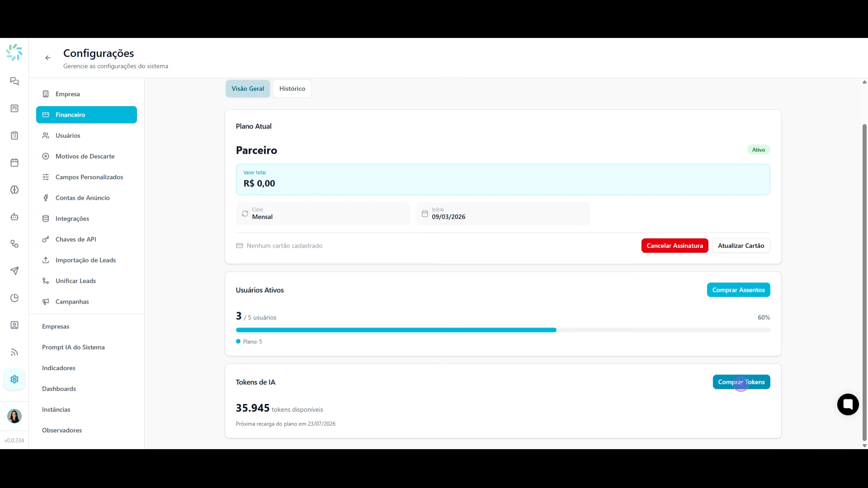Click the version label v0.0.334
Image resolution: width=868 pixels, height=488 pixels.
pyautogui.click(x=14, y=441)
